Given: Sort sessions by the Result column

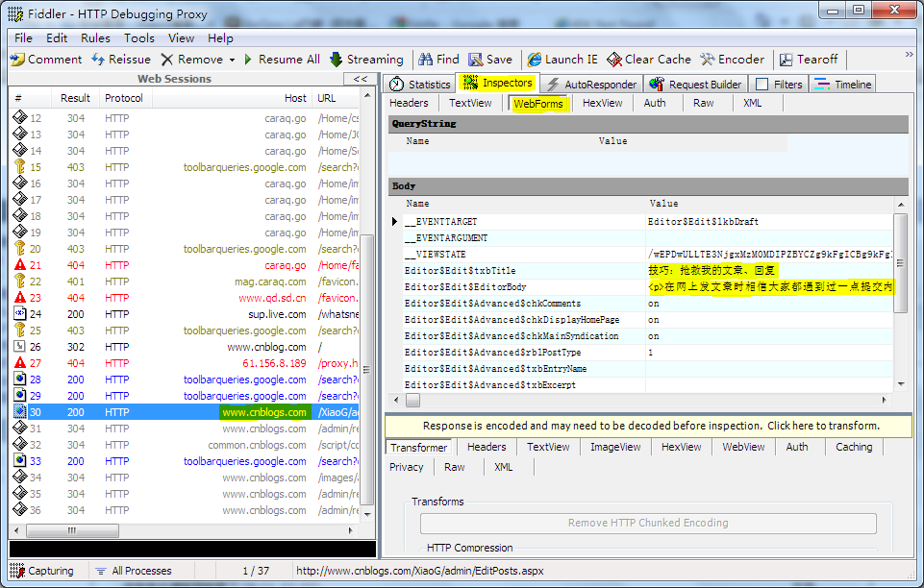Looking at the screenshot, I should coord(75,98).
